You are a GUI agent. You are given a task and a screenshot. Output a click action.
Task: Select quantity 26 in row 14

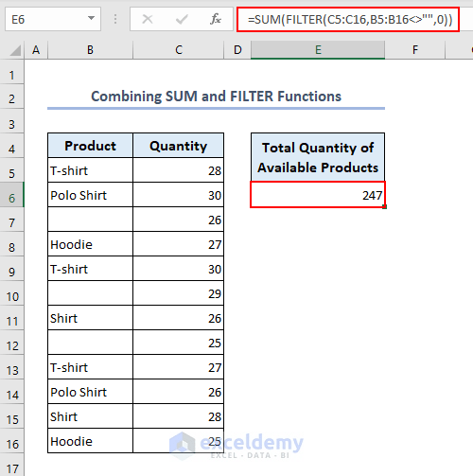(179, 392)
